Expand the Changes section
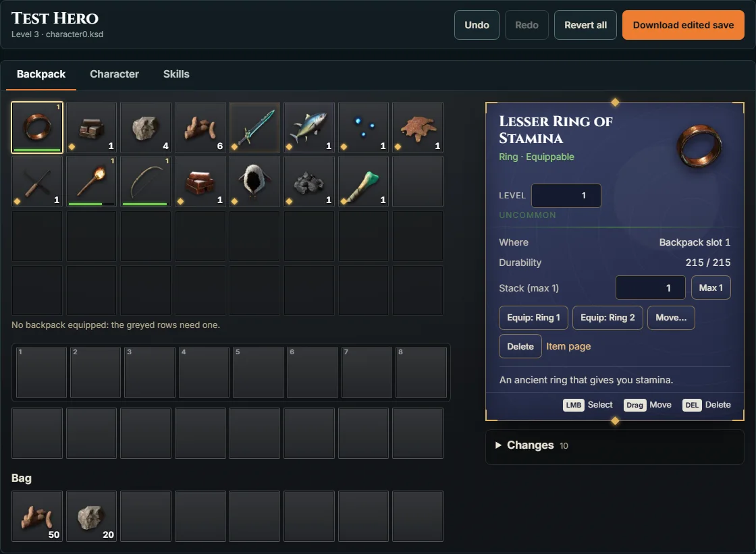Screen dimensions: 756x554 [615, 445]
